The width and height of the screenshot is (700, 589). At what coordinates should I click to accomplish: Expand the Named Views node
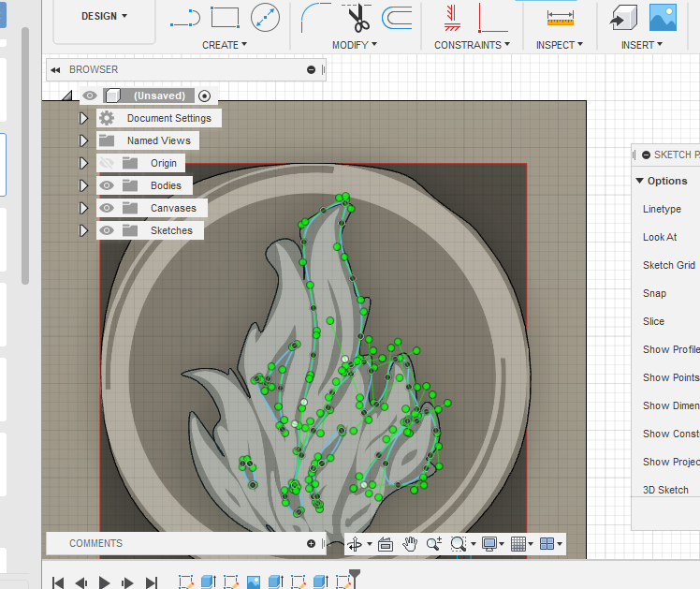[x=83, y=140]
